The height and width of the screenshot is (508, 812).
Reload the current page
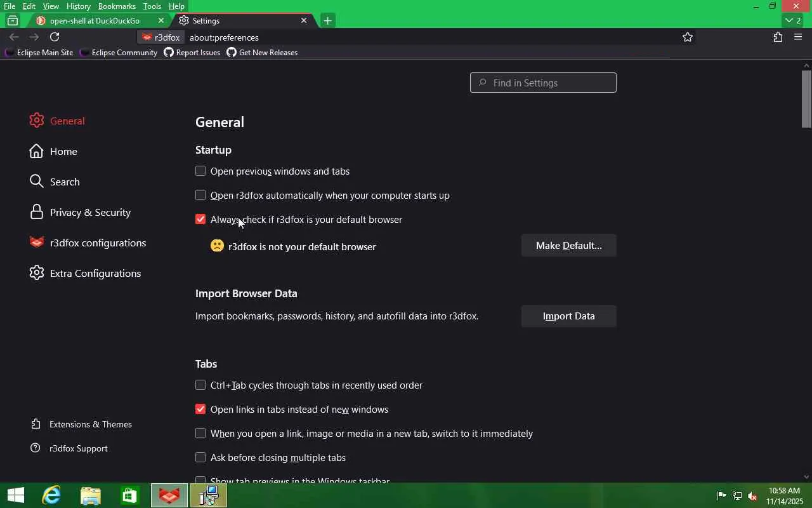[x=55, y=37]
